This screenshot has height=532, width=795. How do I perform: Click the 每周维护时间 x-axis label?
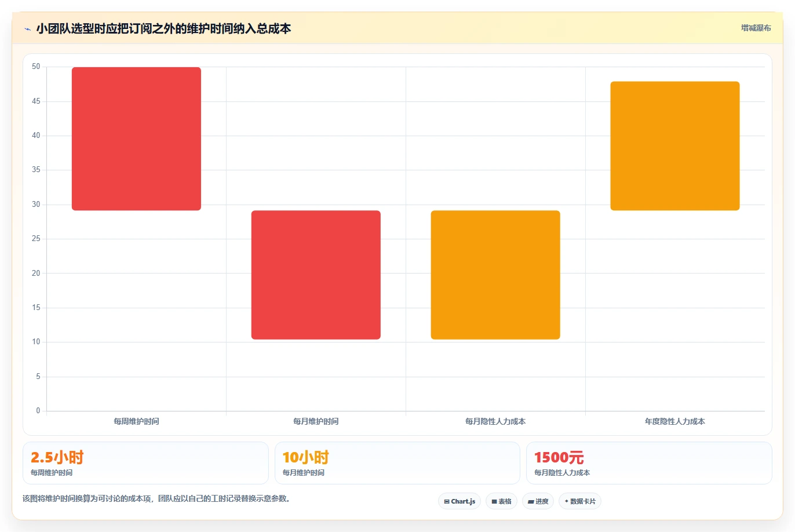[136, 421]
